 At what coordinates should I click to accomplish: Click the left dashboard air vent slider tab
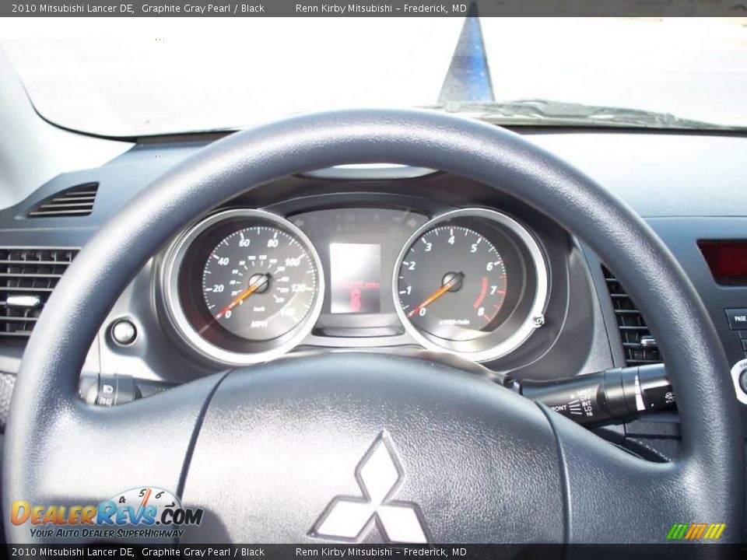click(x=23, y=302)
